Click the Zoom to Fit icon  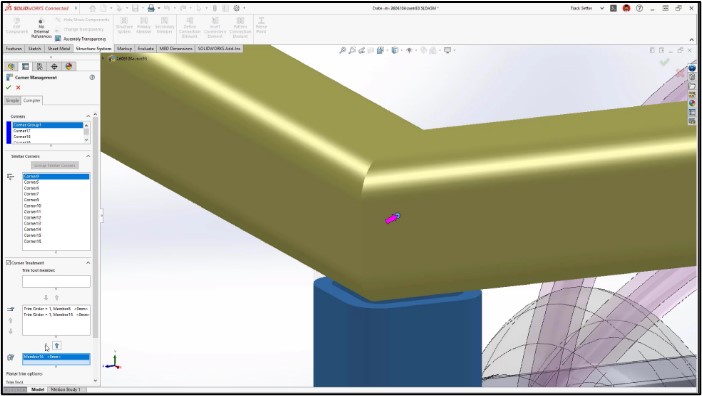(342, 51)
